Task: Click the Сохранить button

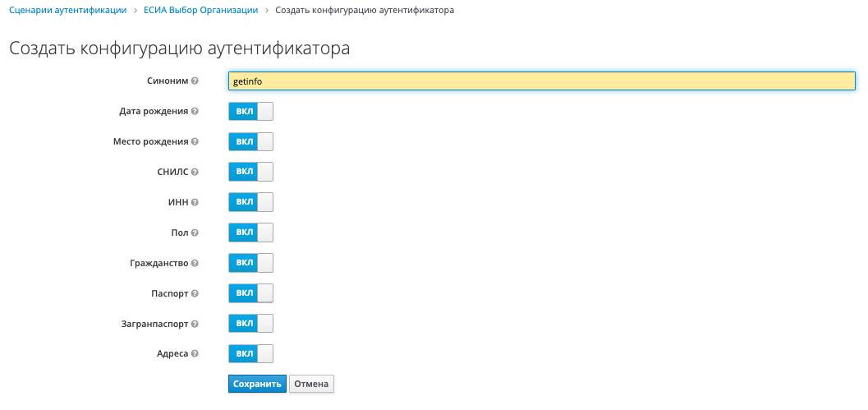Action: (257, 384)
